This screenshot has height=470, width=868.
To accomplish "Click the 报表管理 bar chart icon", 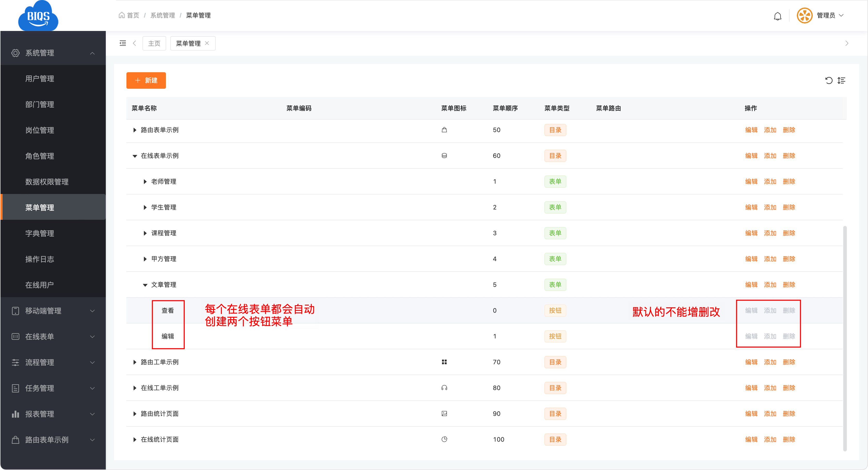I will point(15,414).
